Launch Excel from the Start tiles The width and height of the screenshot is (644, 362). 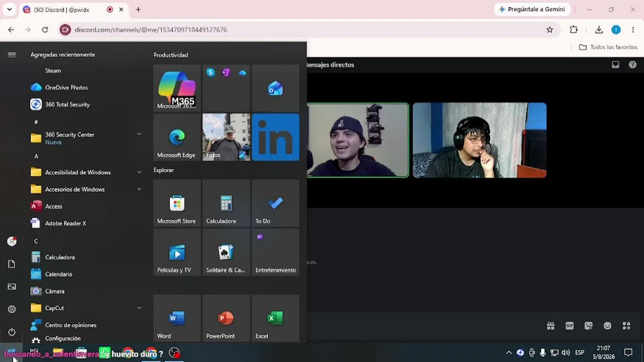275,318
